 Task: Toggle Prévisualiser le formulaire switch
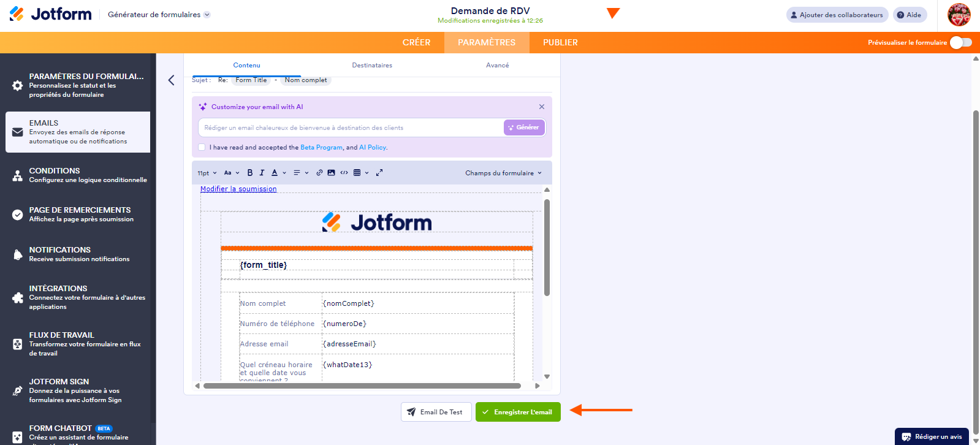click(961, 42)
